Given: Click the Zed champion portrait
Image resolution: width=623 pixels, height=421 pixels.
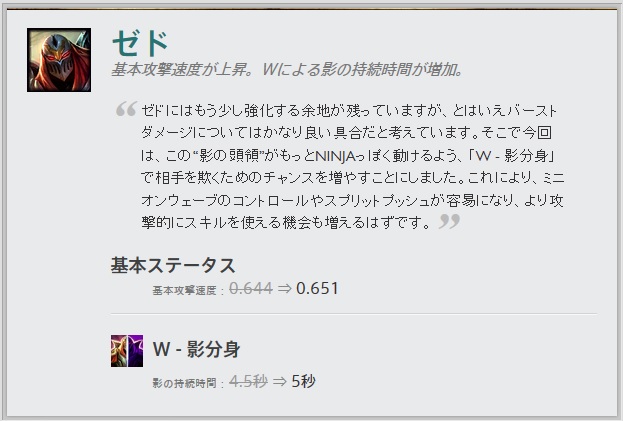Looking at the screenshot, I should (59, 60).
